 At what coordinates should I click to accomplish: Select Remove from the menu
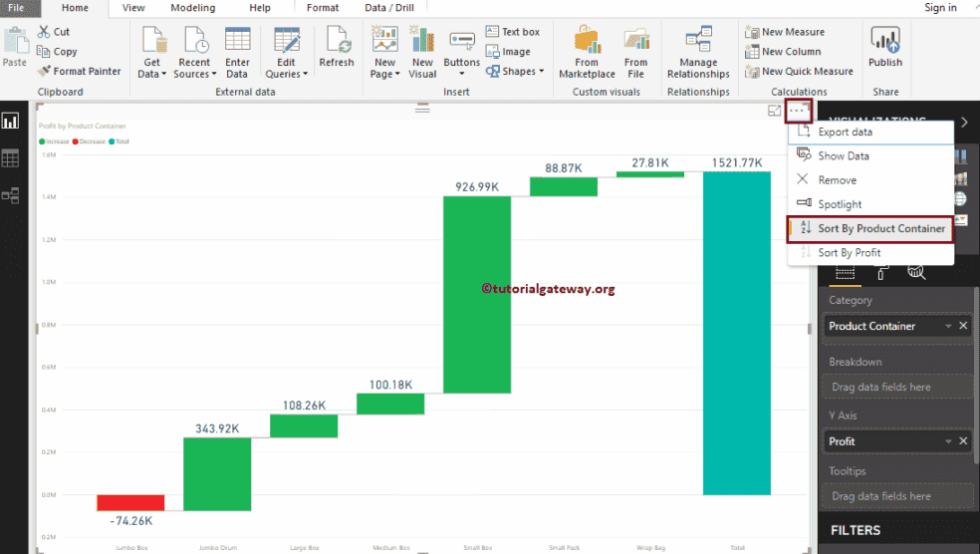pyautogui.click(x=870, y=180)
